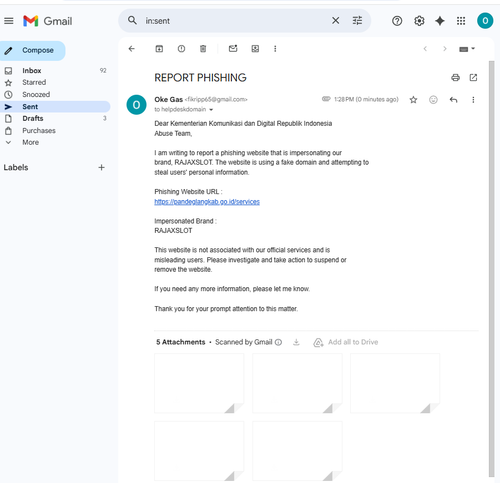Open the toolbar More options menu

[x=275, y=49]
